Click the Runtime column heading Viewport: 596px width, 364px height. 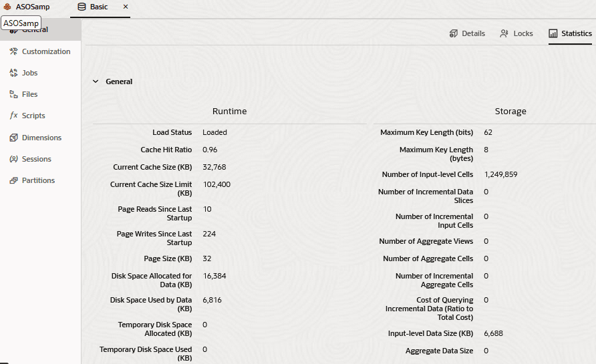pos(230,112)
